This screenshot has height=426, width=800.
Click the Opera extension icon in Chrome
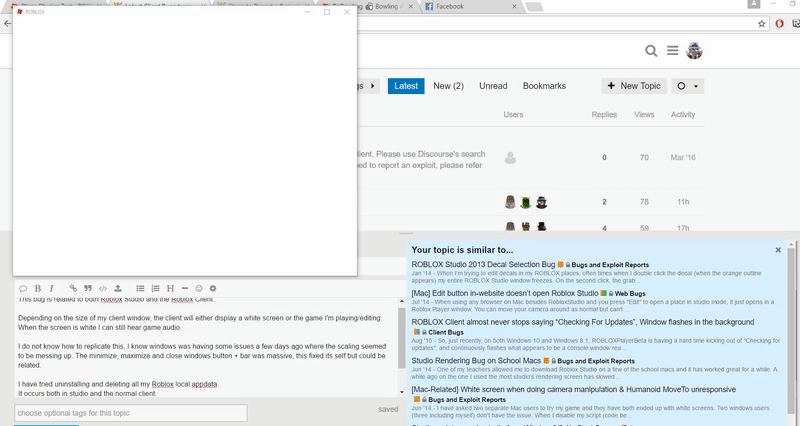click(x=779, y=23)
